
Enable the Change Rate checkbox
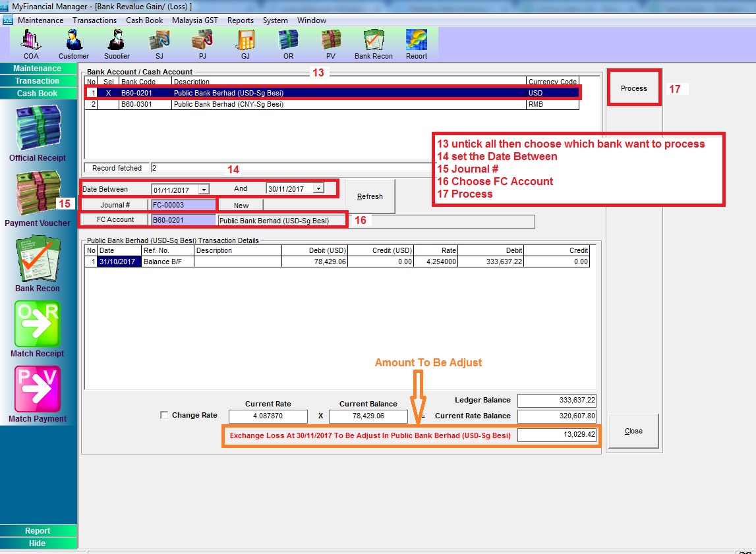tap(164, 416)
